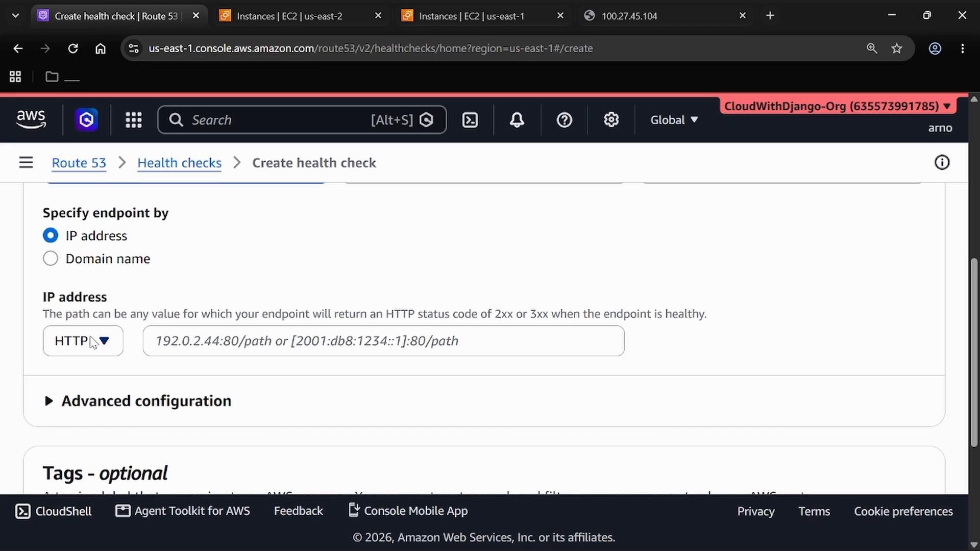Open the browser zoom magnifier icon

872,48
